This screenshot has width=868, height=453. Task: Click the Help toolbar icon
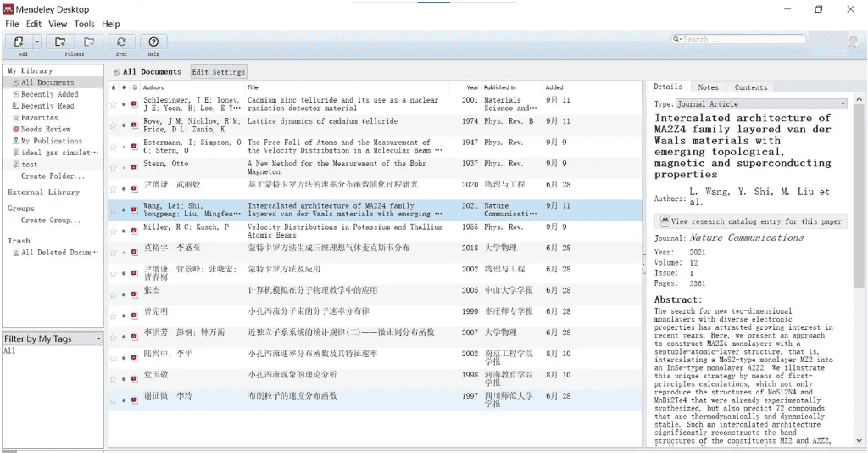(x=153, y=42)
